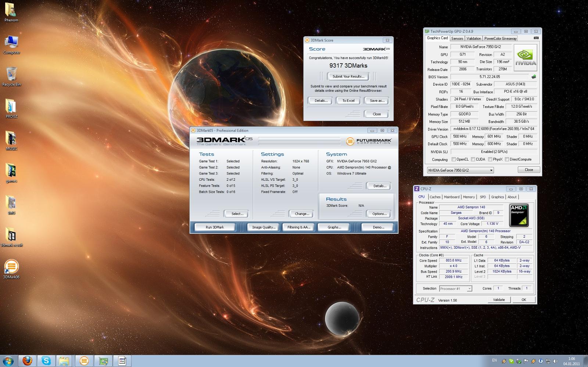The width and height of the screenshot is (588, 367).
Task: Open the CPU-Z About tab
Action: click(512, 197)
